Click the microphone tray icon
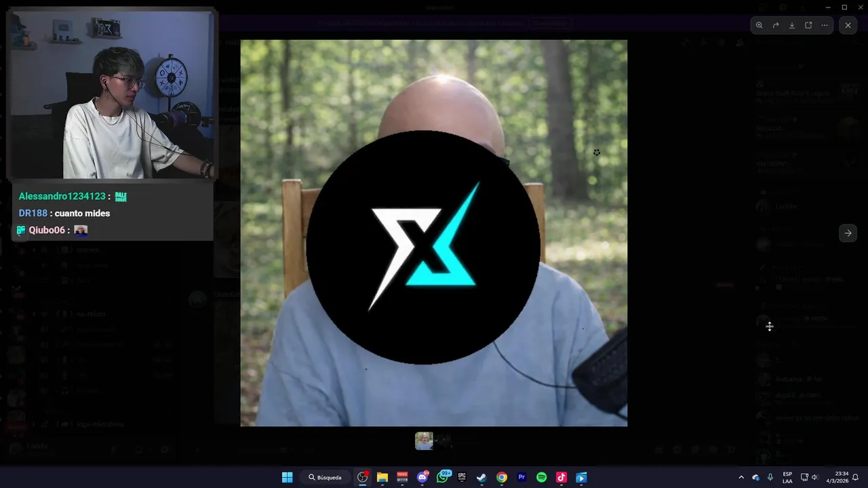The width and height of the screenshot is (868, 488). coord(770,477)
